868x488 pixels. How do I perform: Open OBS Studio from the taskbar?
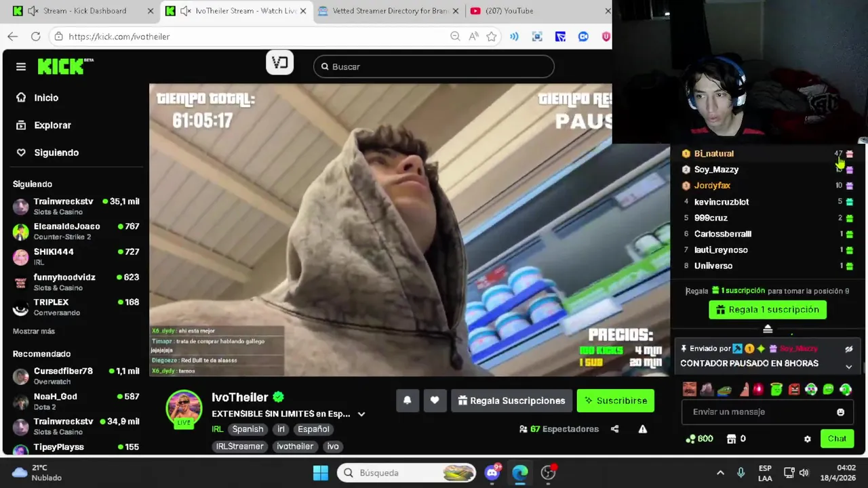point(548,472)
